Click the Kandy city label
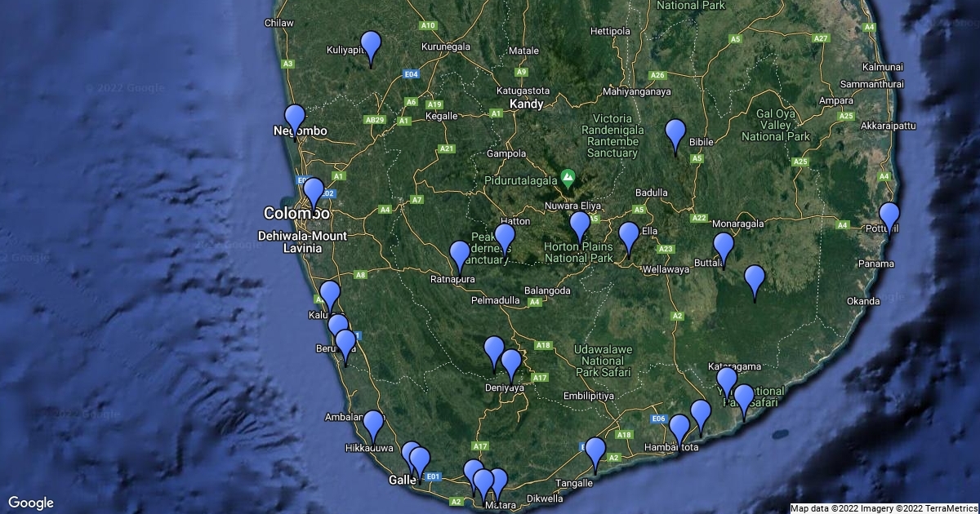980x514 pixels. coord(526,104)
